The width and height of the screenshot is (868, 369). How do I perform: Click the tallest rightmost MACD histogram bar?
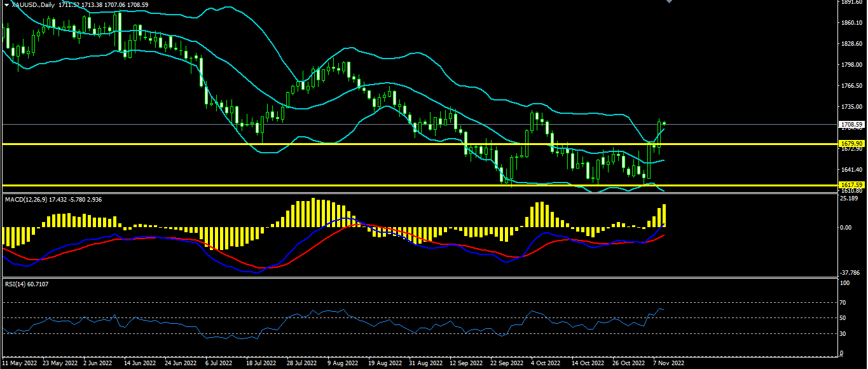(664, 216)
